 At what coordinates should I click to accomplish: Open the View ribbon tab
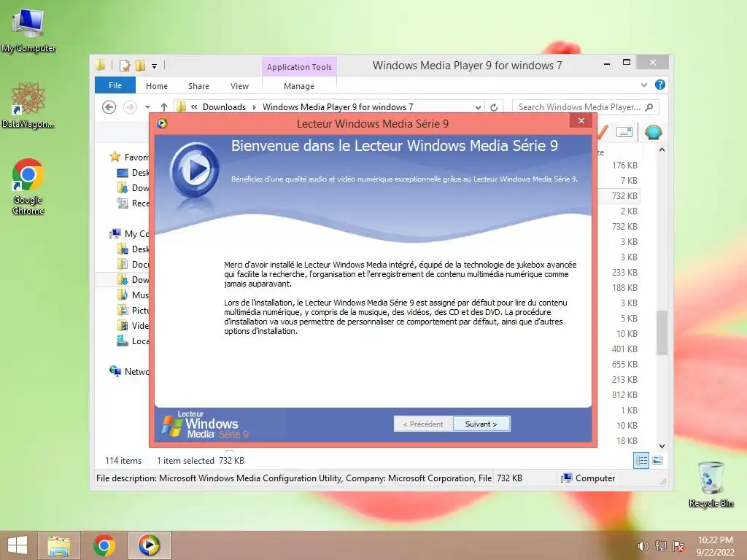(x=239, y=86)
